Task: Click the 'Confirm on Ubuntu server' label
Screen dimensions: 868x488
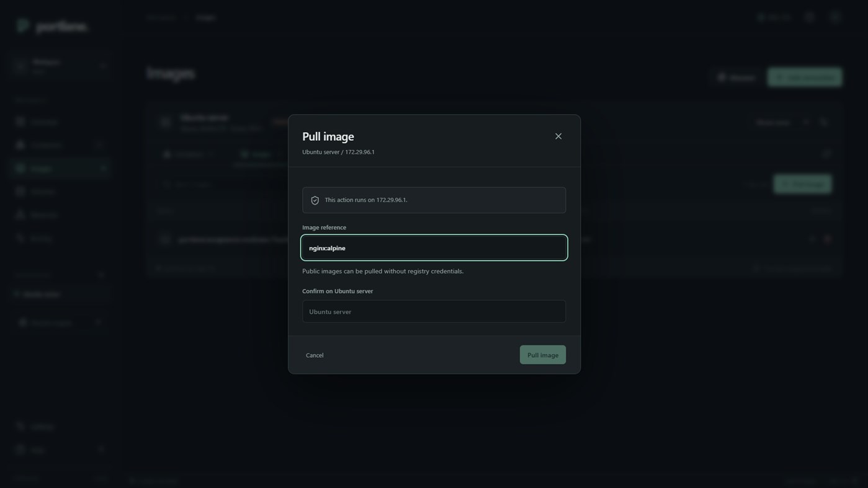Action: pos(338,291)
